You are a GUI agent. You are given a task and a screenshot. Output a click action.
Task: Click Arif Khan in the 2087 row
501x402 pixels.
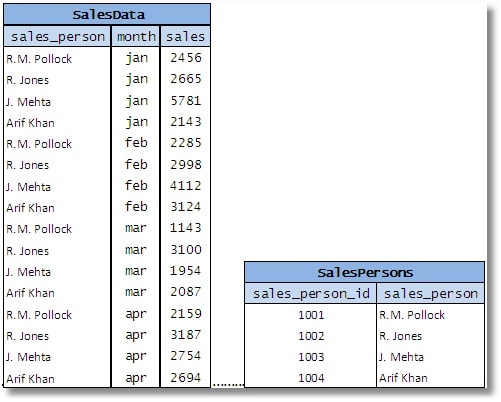[30, 293]
